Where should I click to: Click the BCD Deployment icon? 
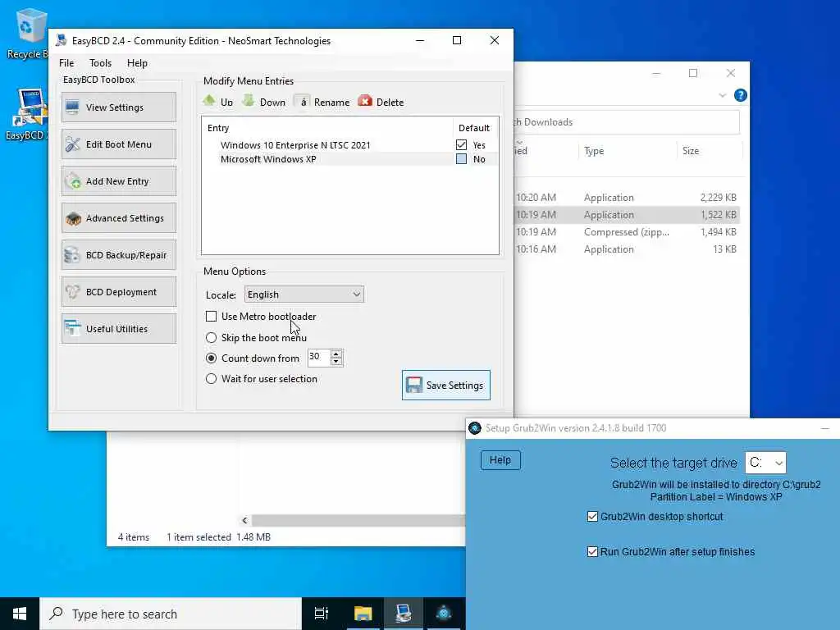(72, 292)
